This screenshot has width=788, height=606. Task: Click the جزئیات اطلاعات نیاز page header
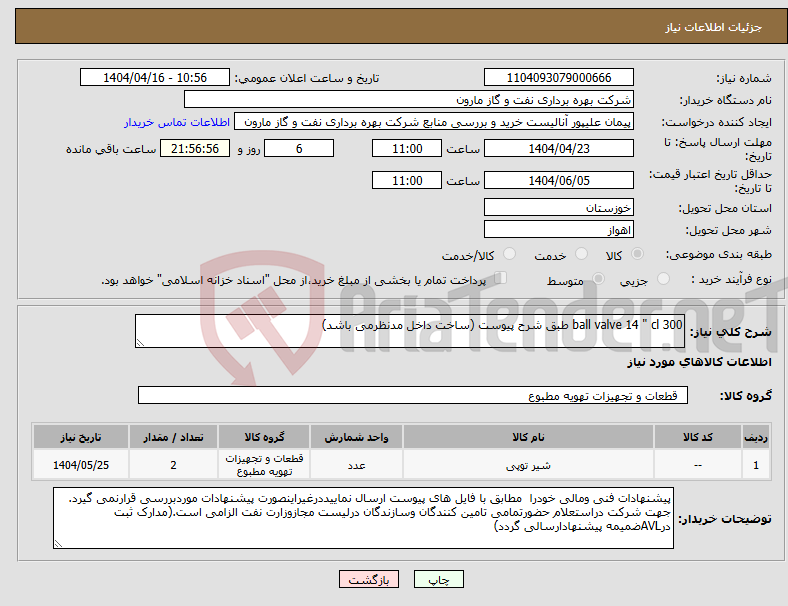[x=714, y=27]
